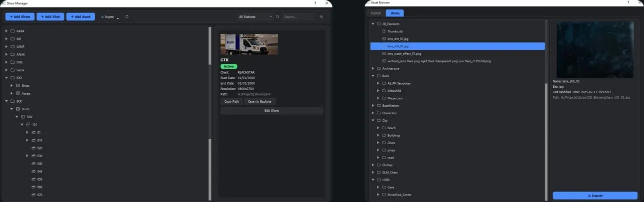Click the Add Asset button
The width and height of the screenshot is (644, 202).
click(80, 16)
